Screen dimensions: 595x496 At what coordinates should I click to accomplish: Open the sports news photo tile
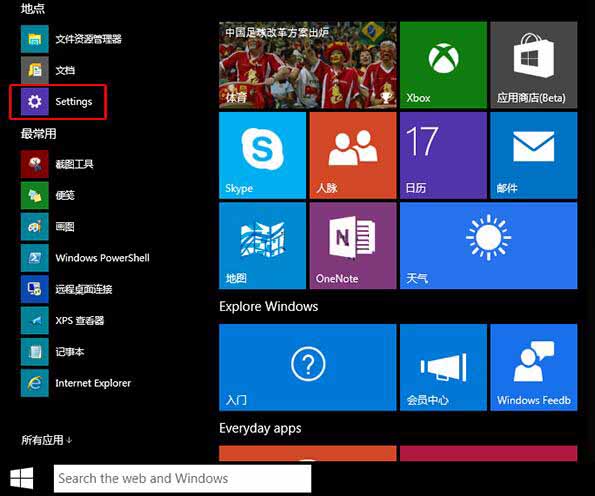pyautogui.click(x=308, y=65)
